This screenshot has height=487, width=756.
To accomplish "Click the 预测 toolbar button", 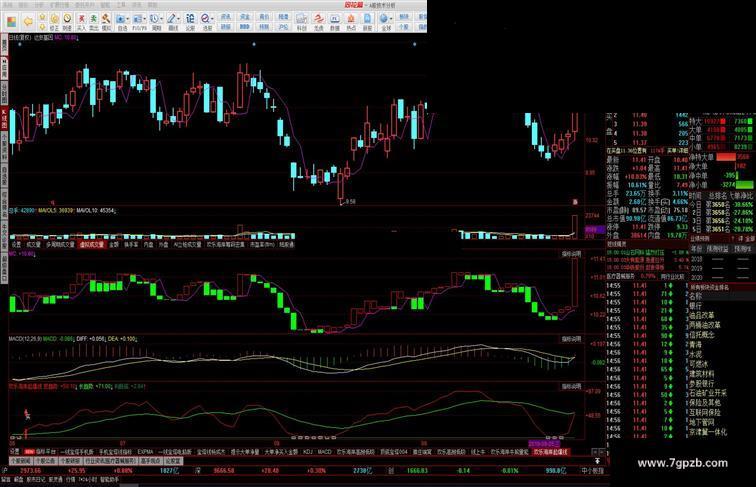I will click(264, 27).
